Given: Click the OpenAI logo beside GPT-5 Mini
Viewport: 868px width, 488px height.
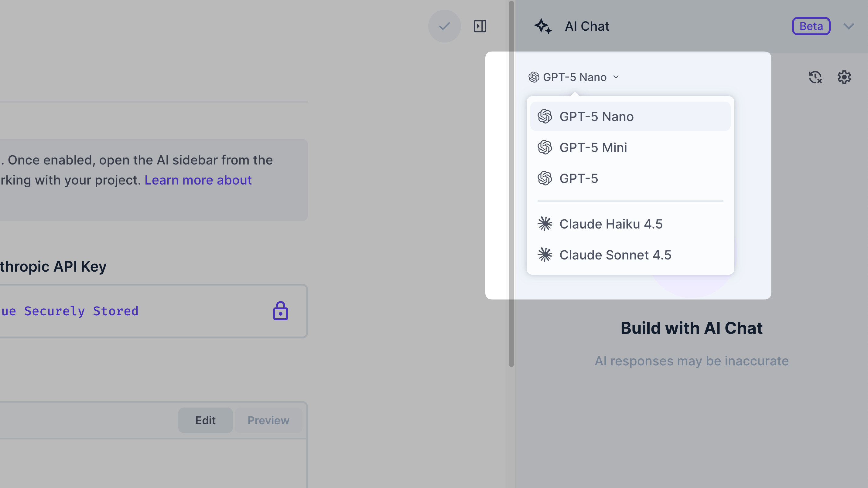Looking at the screenshot, I should tap(545, 147).
